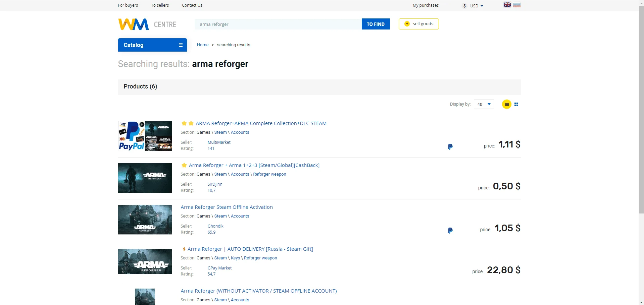644x305 pixels.
Task: Open the To sellers menu
Action: point(160,5)
